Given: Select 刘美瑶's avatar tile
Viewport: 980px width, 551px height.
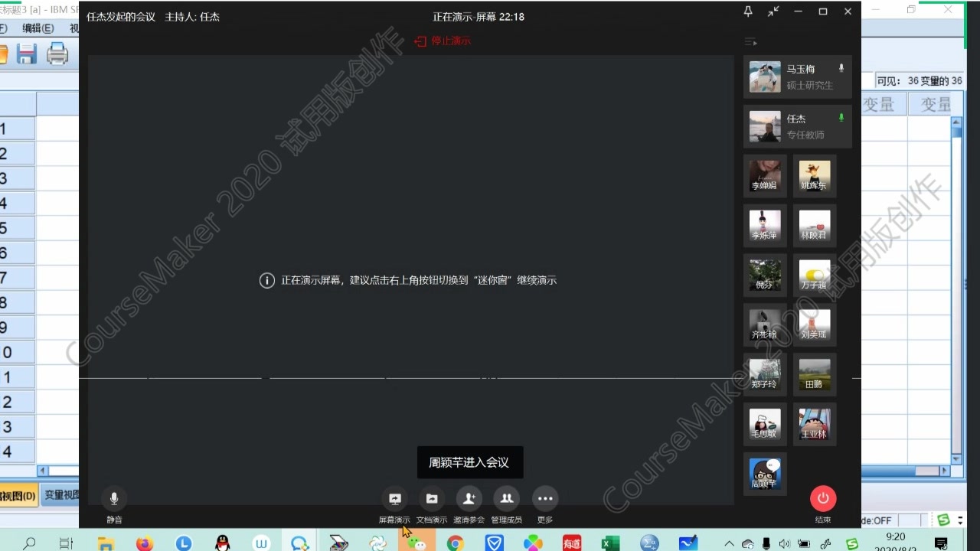Looking at the screenshot, I should tap(815, 325).
